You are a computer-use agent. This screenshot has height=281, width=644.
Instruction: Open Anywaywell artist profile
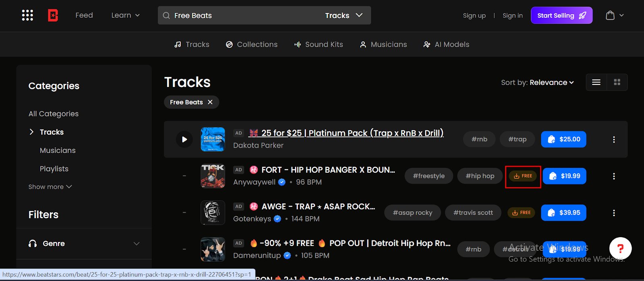(254, 182)
